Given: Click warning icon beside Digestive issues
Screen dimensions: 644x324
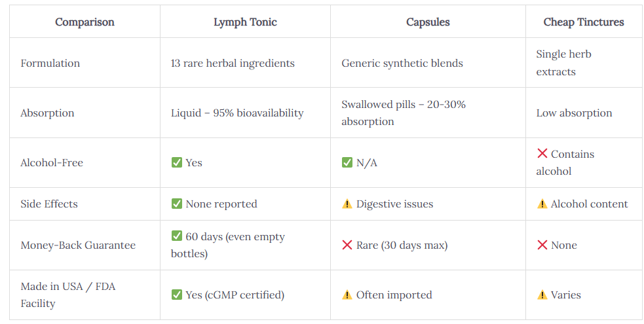Looking at the screenshot, I should (347, 204).
